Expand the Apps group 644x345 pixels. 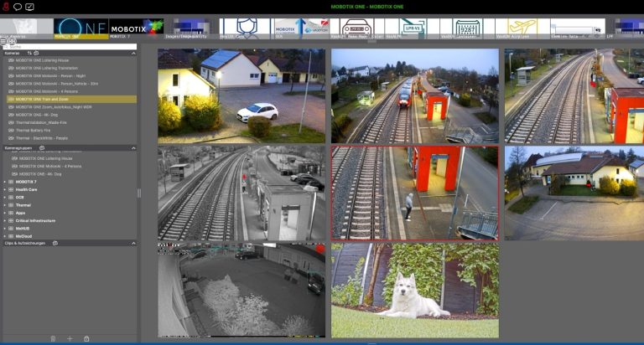[x=5, y=213]
